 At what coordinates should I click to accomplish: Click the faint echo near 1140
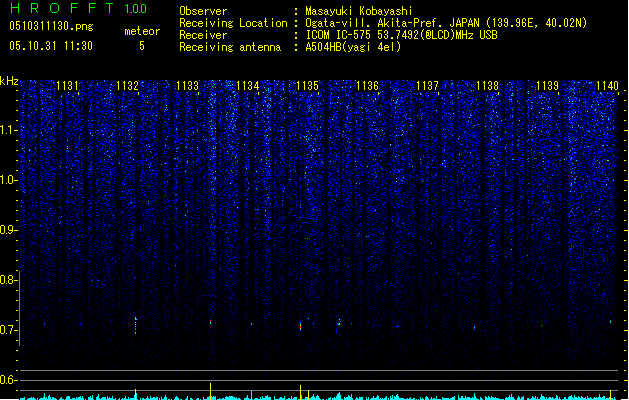coord(610,321)
